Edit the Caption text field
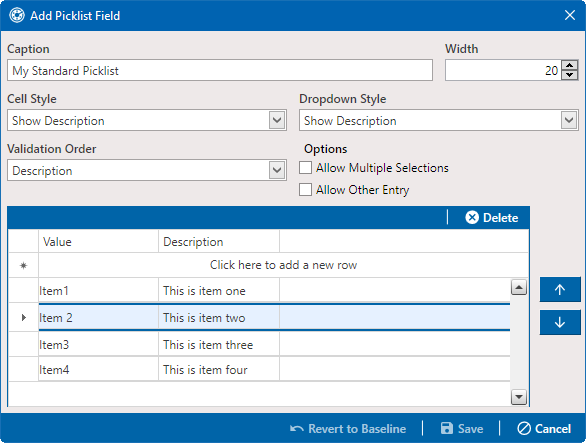Image resolution: width=586 pixels, height=443 pixels. pos(220,70)
